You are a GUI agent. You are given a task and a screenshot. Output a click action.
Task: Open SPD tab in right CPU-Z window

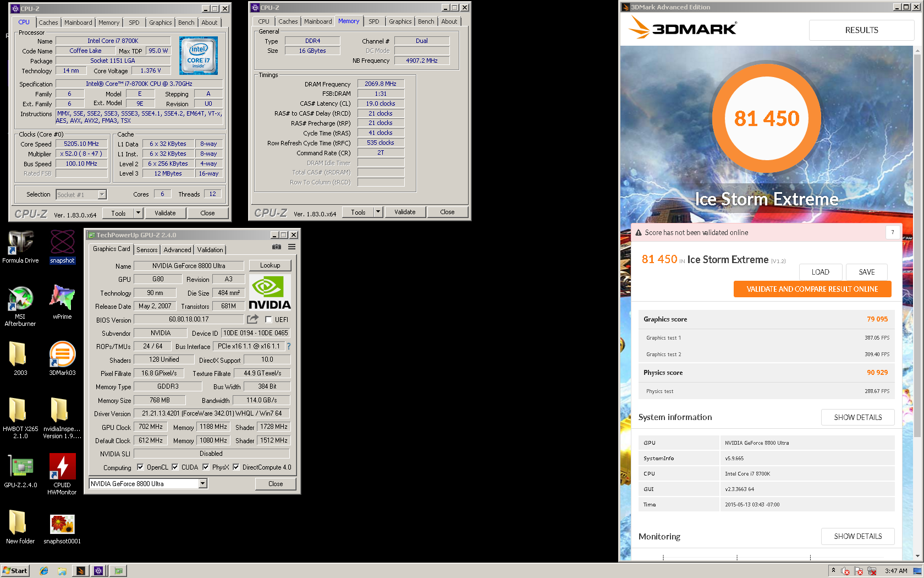374,21
